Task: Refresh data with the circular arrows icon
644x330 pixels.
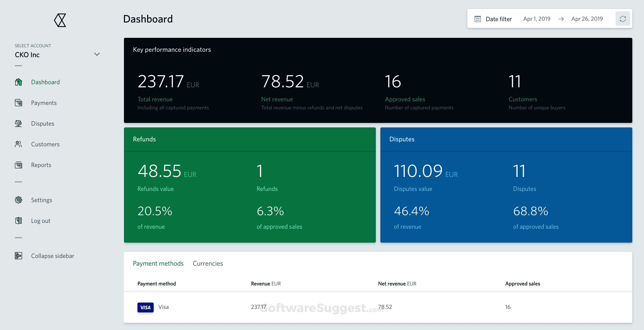Action: coord(623,18)
